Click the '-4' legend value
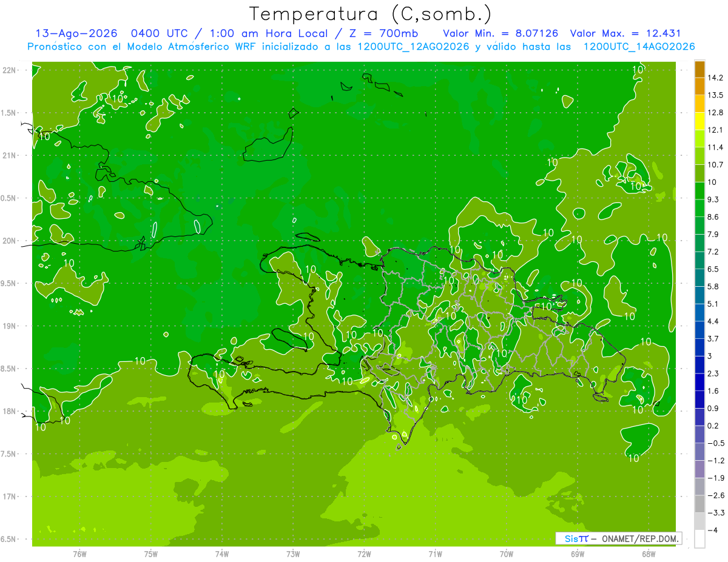The image size is (728, 562). (x=712, y=530)
